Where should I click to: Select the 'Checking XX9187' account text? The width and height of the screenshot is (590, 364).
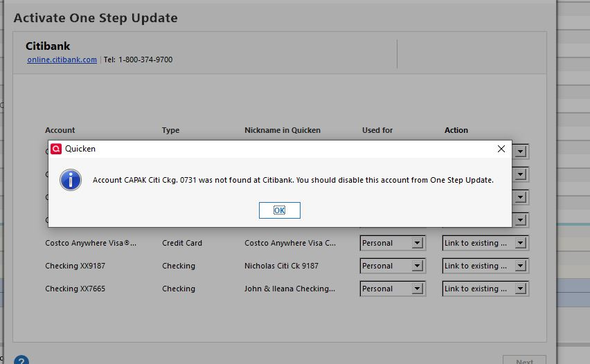tap(75, 266)
